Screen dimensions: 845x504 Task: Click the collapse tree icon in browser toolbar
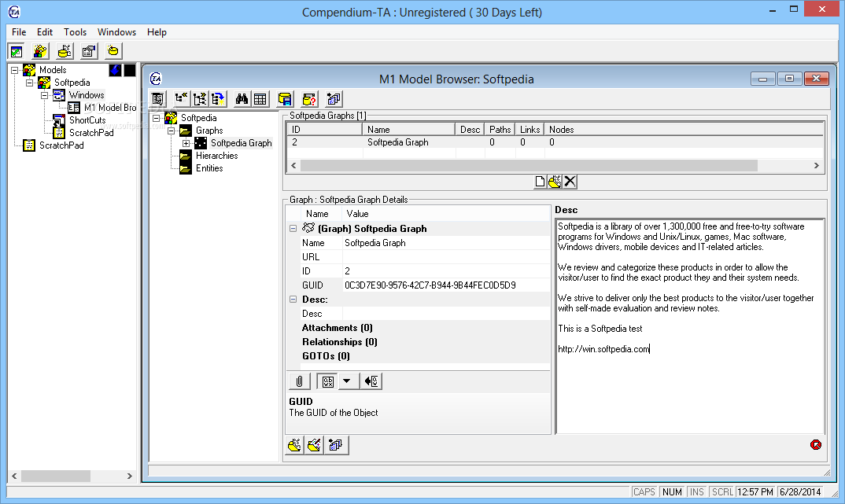(x=181, y=98)
